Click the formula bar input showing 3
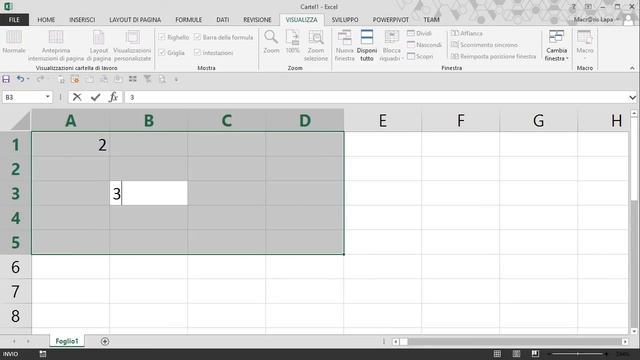This screenshot has width=640, height=360. pos(376,97)
